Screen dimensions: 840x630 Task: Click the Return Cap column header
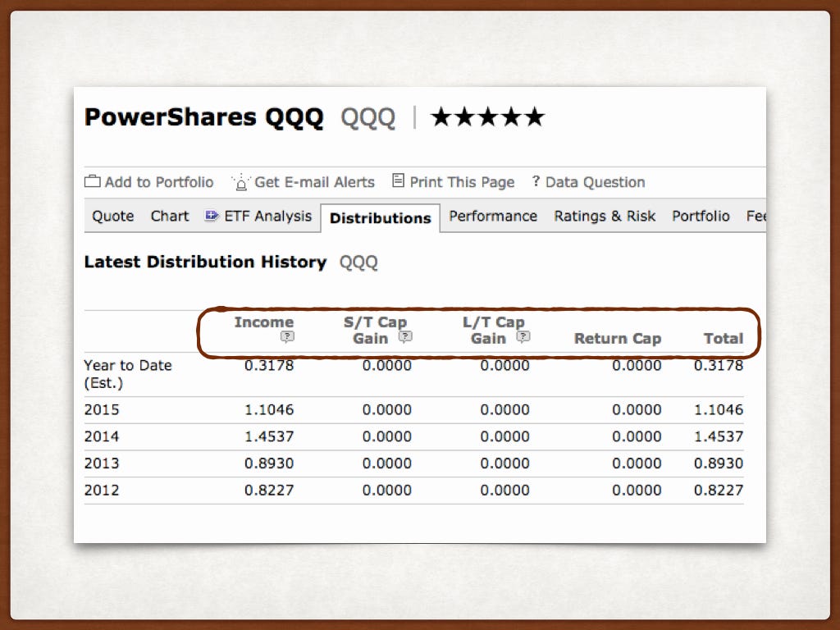(618, 339)
